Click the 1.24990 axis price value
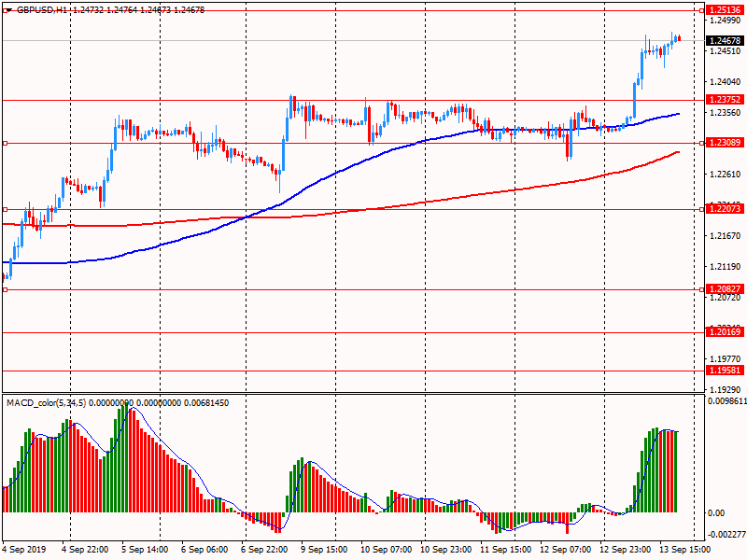Screen dimensions: 747x560 click(x=726, y=21)
